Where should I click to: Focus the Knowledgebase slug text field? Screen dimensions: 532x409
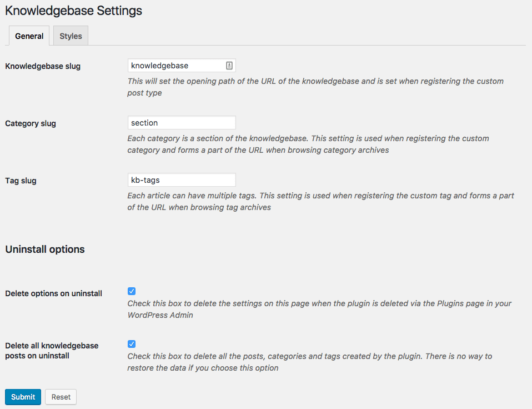point(182,66)
